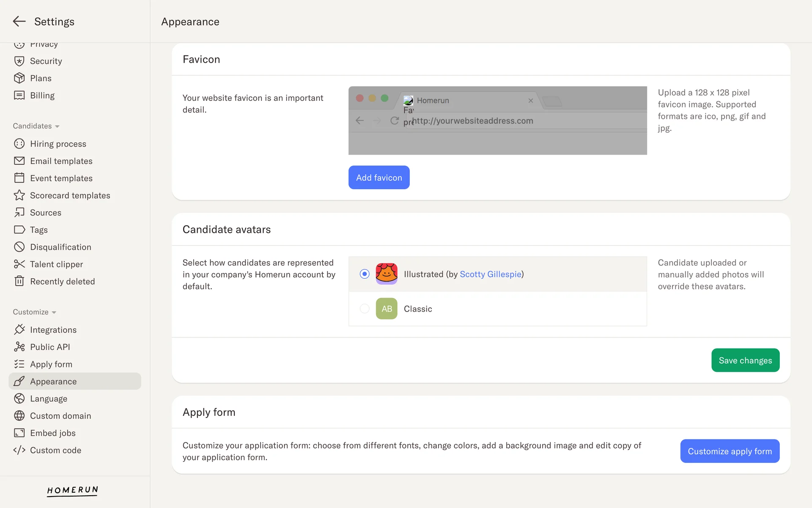The image size is (812, 508).
Task: Click the Add favicon button
Action: tap(379, 177)
